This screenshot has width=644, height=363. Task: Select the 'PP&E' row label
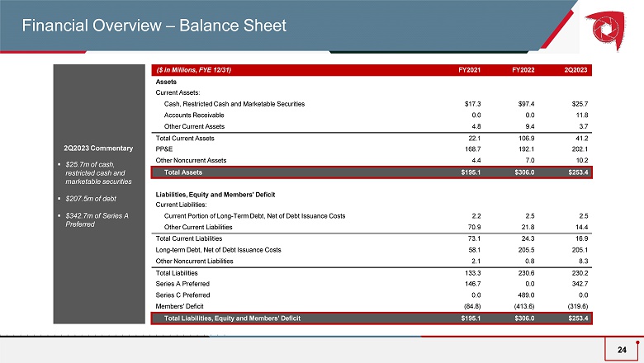165,150
